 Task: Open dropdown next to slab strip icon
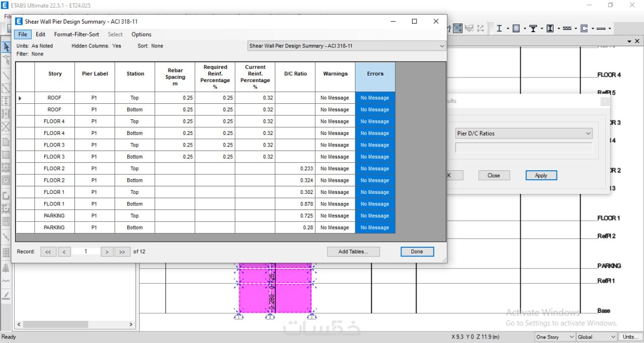click(576, 28)
